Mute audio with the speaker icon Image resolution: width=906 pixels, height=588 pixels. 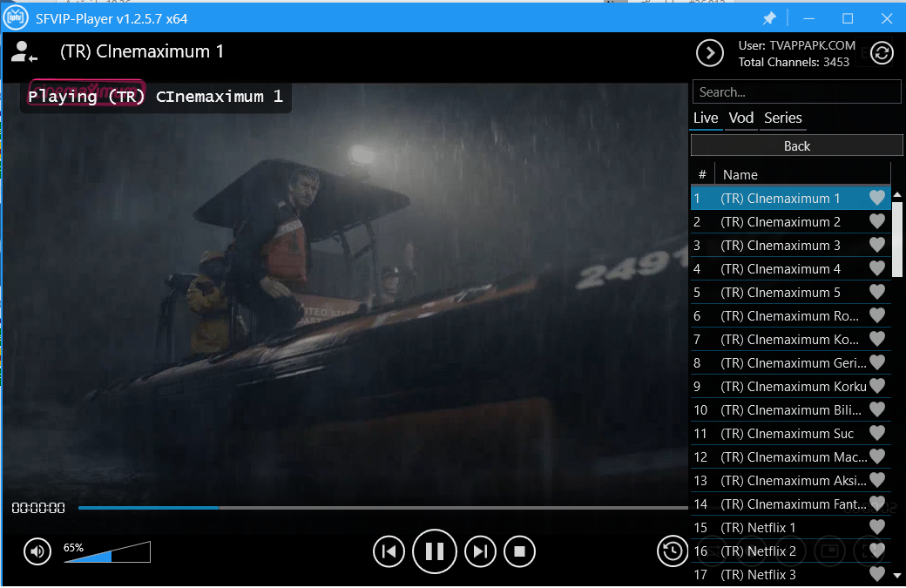coord(37,551)
